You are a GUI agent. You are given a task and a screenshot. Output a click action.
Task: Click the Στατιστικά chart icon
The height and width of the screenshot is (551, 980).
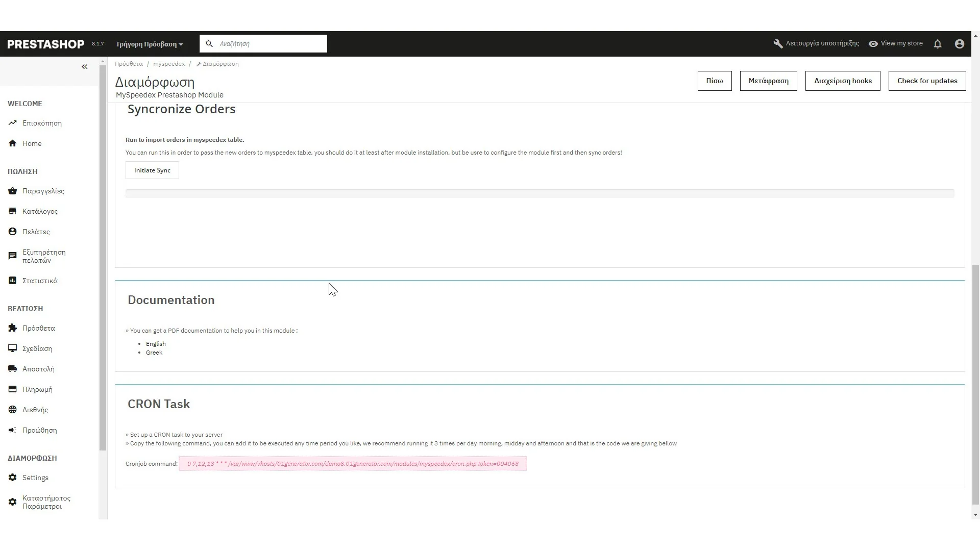13,281
